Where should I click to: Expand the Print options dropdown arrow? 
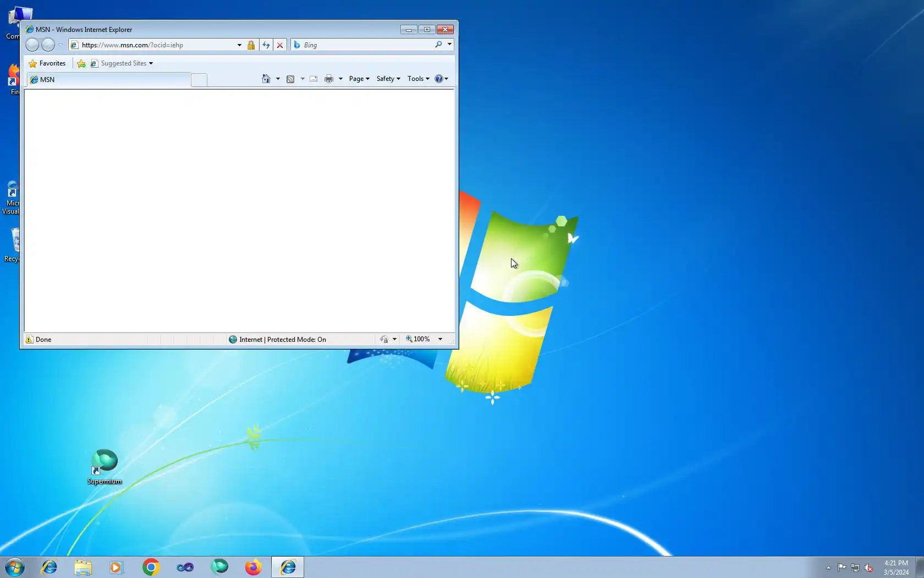(x=340, y=79)
